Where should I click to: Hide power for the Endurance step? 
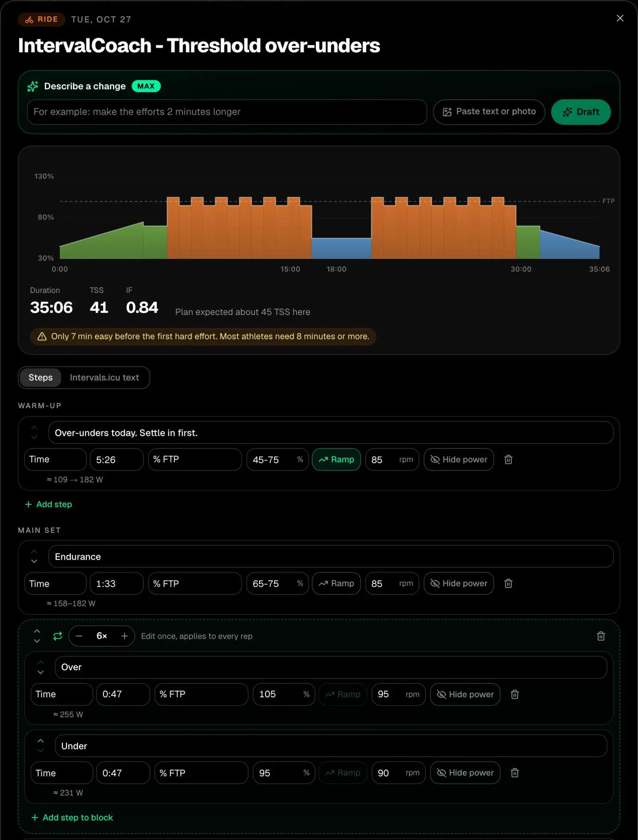click(x=459, y=583)
